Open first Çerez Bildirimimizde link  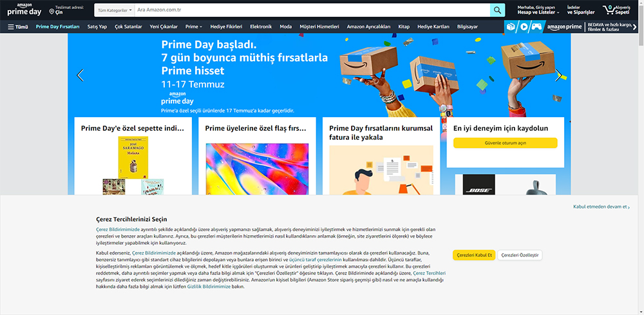(x=118, y=229)
